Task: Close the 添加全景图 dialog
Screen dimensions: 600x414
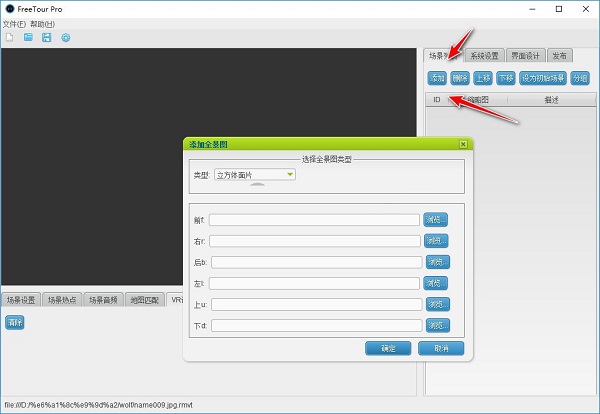Action: (x=463, y=144)
